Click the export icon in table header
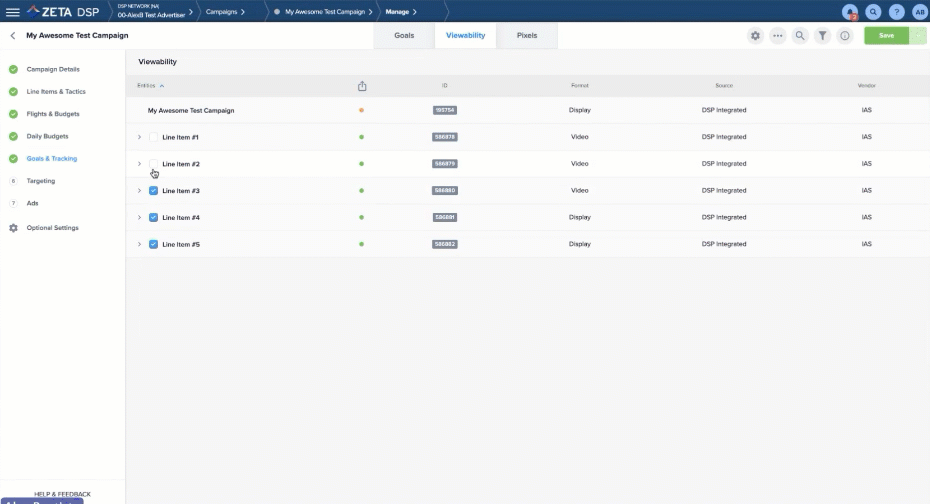This screenshot has height=504, width=930. (362, 86)
